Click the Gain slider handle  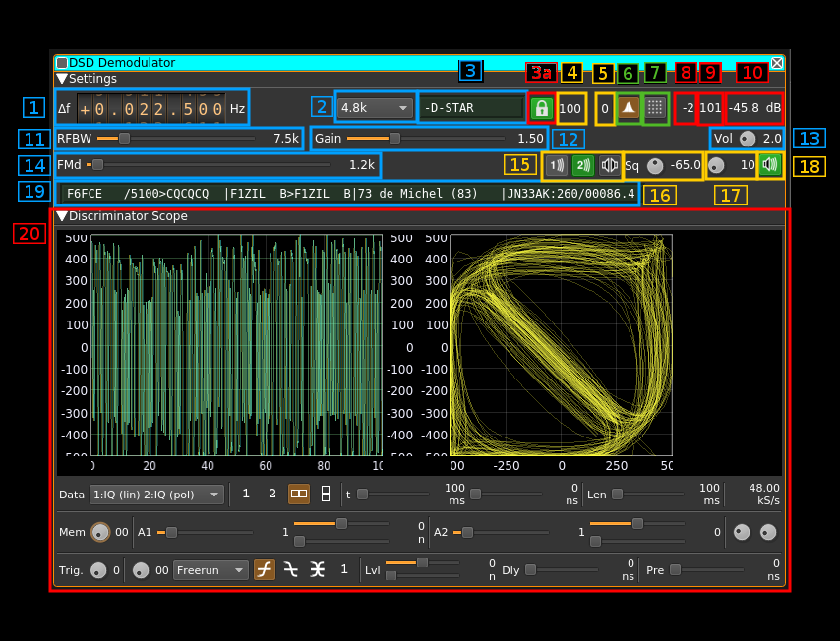pos(394,139)
